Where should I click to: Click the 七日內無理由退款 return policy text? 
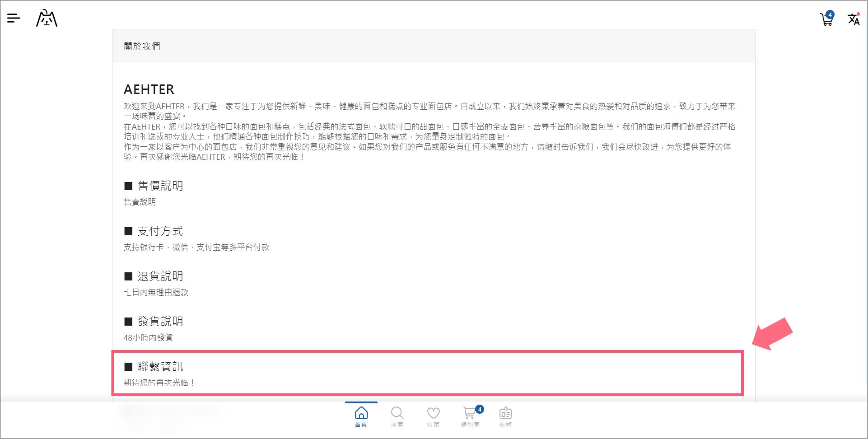click(x=156, y=292)
